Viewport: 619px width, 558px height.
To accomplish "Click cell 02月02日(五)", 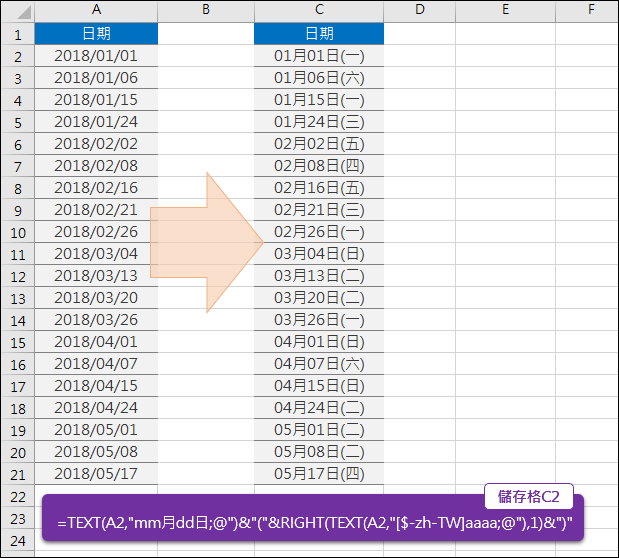I will click(319, 144).
